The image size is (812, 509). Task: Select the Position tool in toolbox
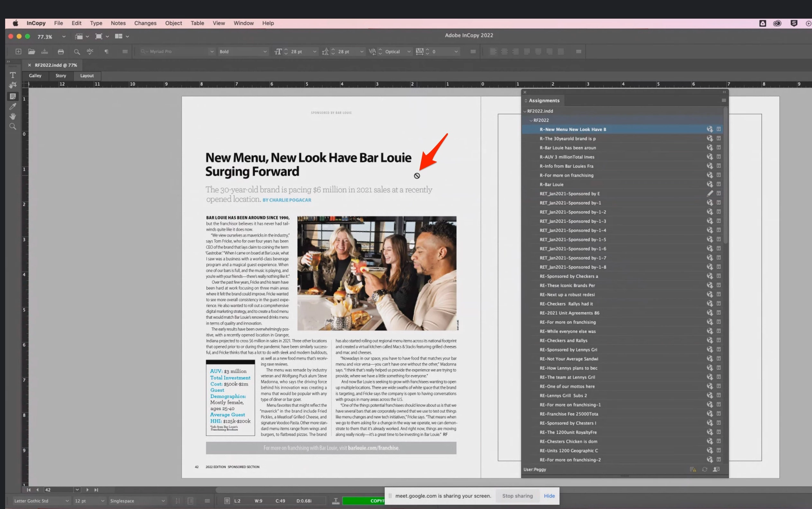[13, 85]
